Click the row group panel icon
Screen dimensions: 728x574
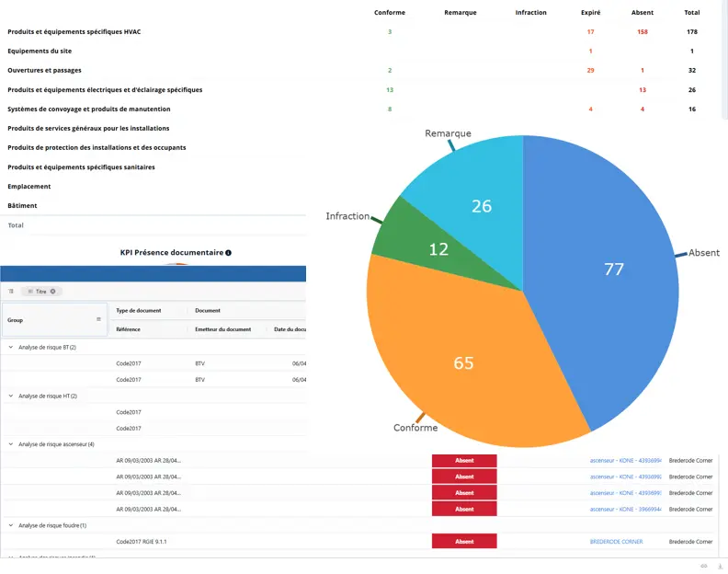click(x=11, y=291)
